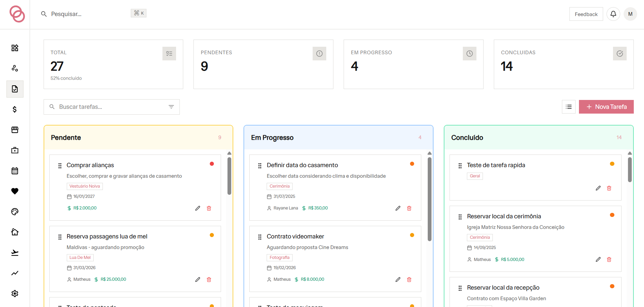Delete the Contrato videomaker task
644x307 pixels.
[409, 279]
